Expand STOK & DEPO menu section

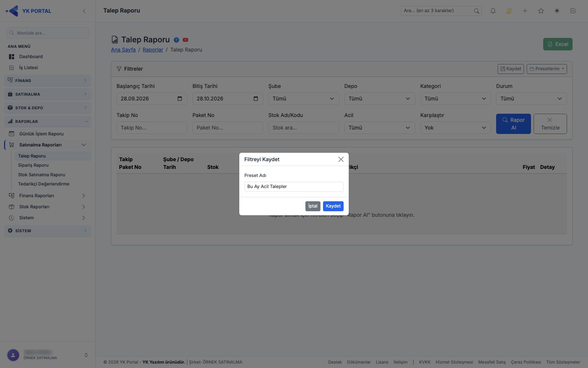[48, 108]
